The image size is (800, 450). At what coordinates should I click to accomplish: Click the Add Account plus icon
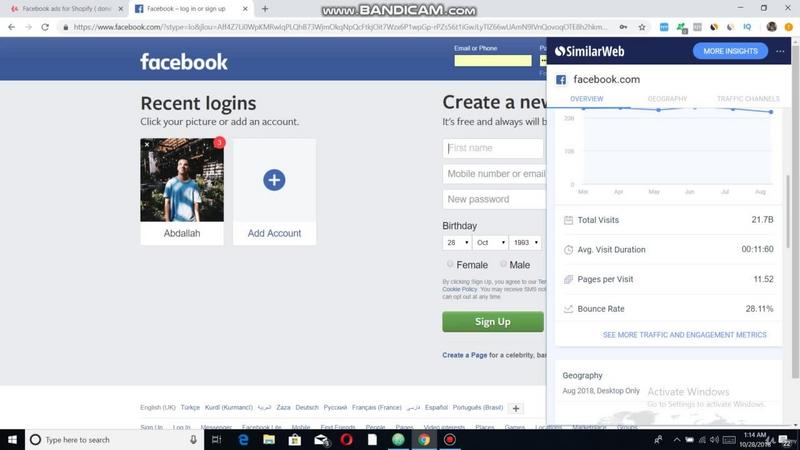pyautogui.click(x=274, y=180)
